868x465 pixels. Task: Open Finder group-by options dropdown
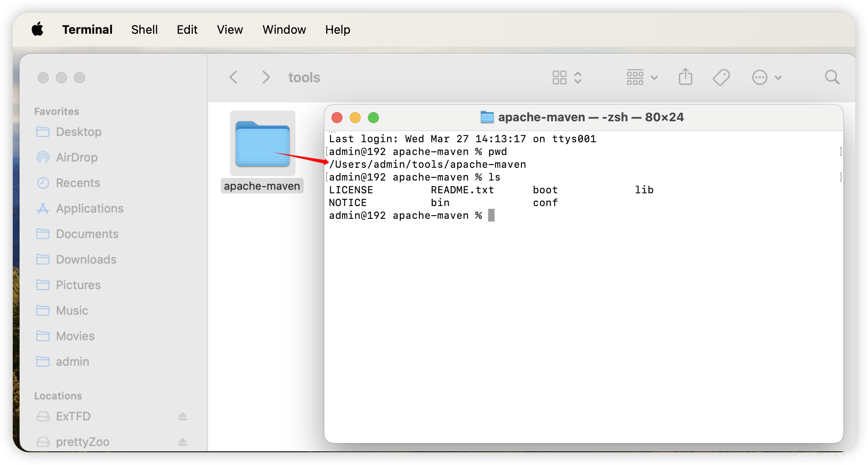[x=642, y=77]
